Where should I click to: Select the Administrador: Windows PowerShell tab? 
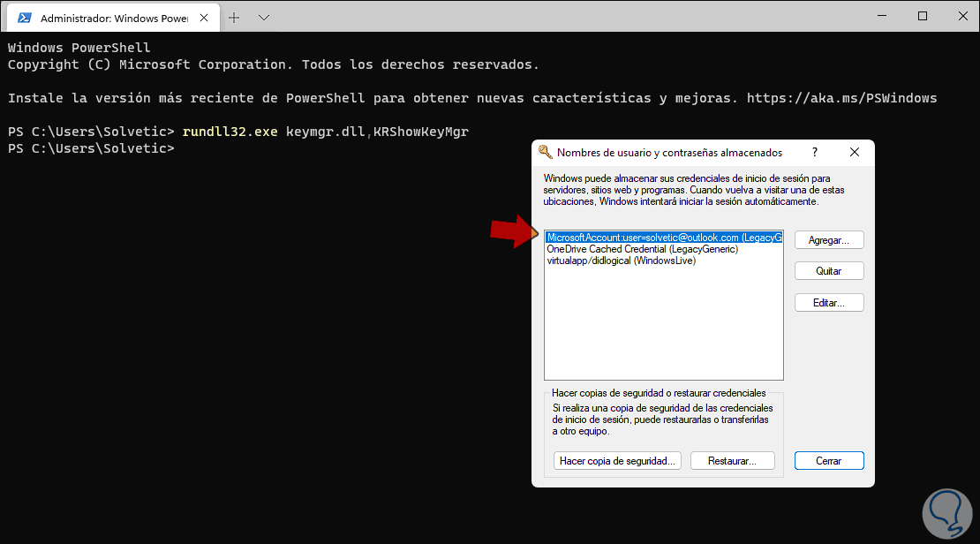pyautogui.click(x=113, y=19)
